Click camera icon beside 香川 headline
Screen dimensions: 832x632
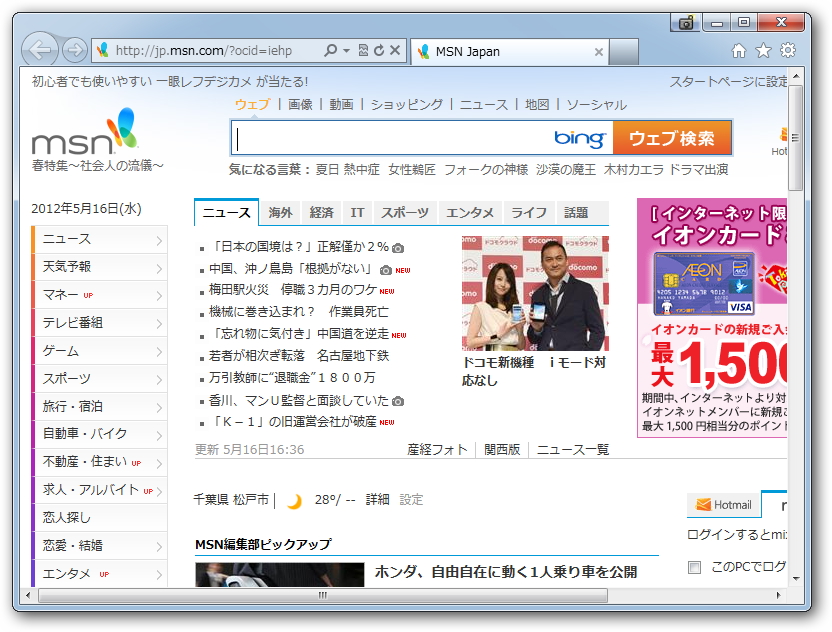coord(398,401)
